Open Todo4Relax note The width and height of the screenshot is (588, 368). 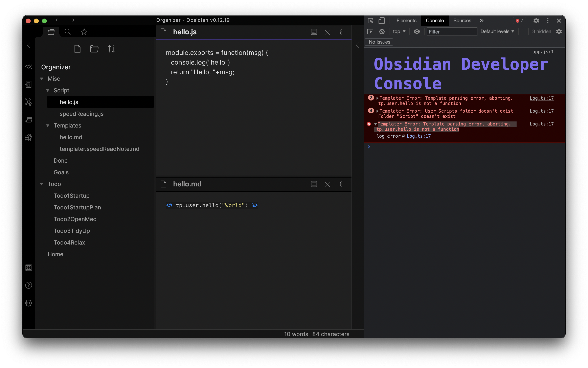(69, 243)
